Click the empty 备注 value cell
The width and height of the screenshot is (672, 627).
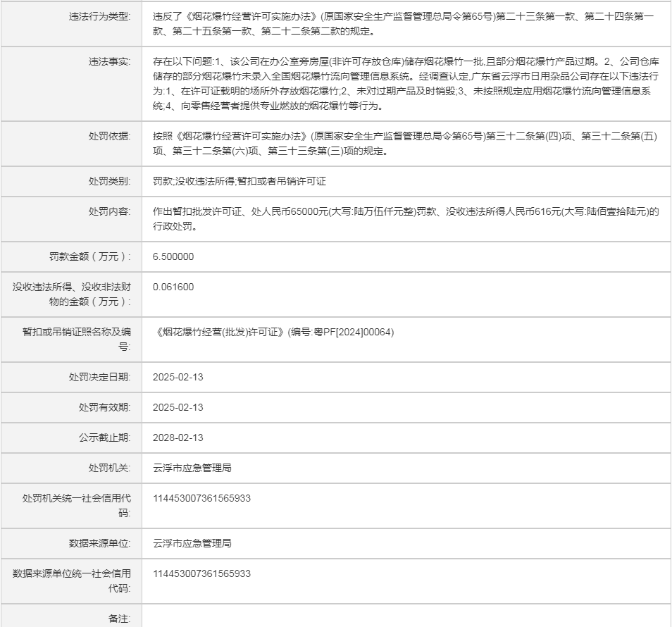tap(405, 617)
